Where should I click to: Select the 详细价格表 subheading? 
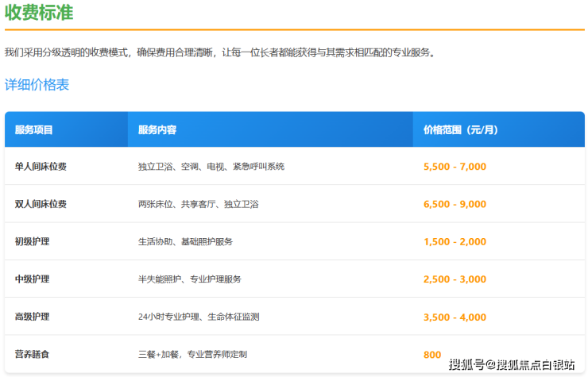(x=37, y=84)
